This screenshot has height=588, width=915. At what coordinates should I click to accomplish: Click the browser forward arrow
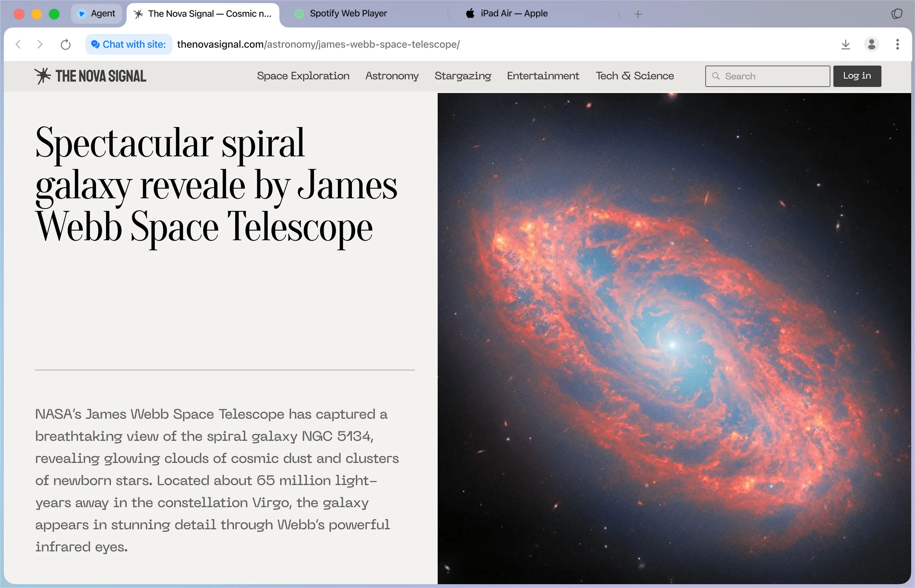(x=40, y=44)
